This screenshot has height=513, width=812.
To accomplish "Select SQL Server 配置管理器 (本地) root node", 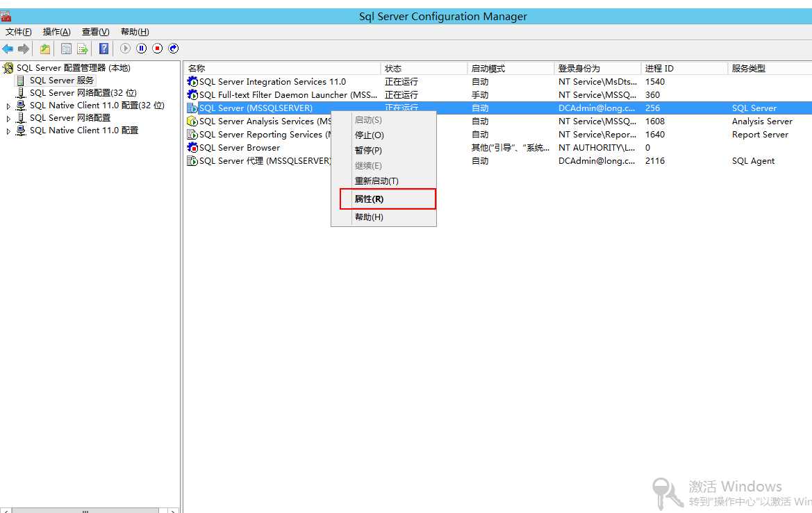I will tap(73, 68).
